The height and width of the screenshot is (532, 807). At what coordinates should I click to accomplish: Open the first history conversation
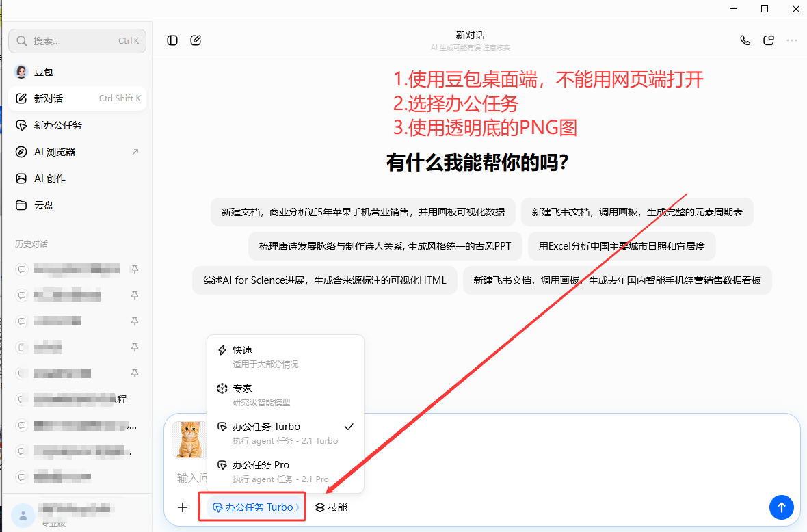(77, 269)
